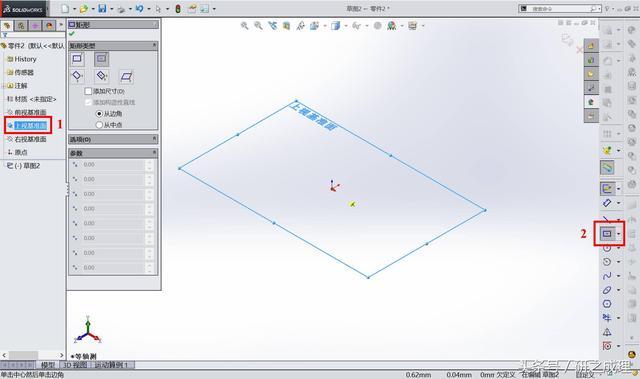Collapse the 选项 section
The width and height of the screenshot is (640, 379).
click(x=155, y=139)
